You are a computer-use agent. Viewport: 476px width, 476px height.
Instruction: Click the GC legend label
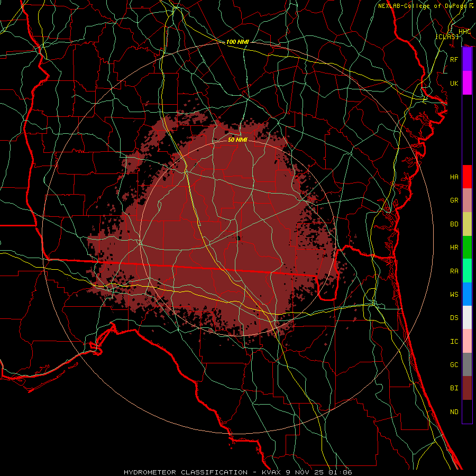pyautogui.click(x=454, y=365)
